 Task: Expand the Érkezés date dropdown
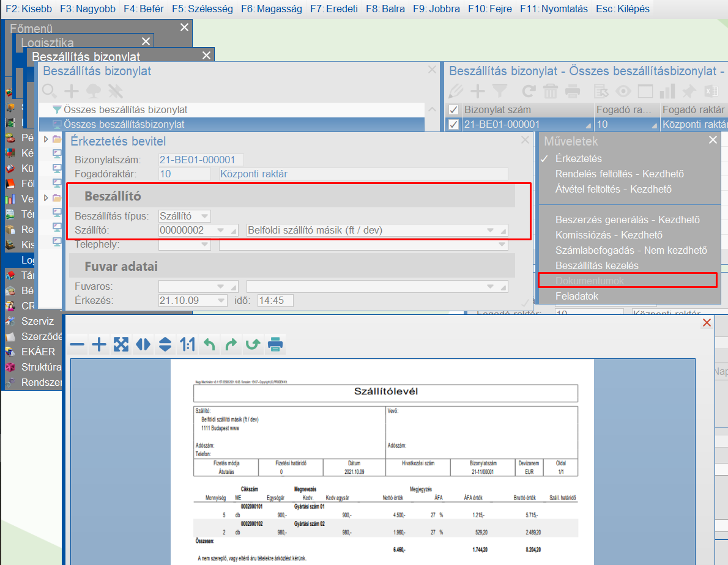pos(220,301)
